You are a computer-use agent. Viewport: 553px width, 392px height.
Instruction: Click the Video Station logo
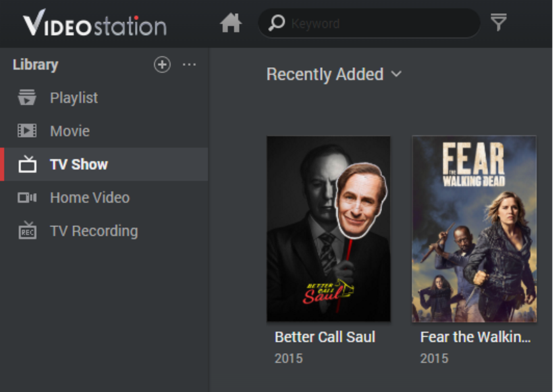pyautogui.click(x=95, y=25)
